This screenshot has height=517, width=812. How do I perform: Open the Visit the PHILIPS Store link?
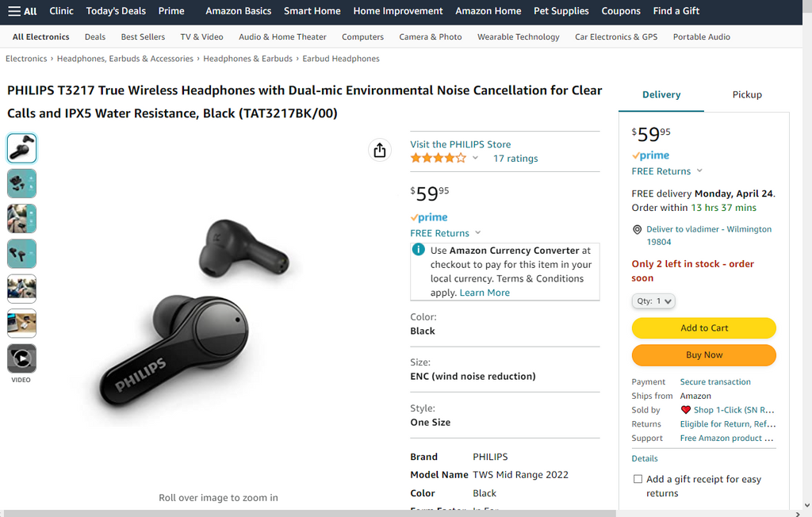coord(460,144)
